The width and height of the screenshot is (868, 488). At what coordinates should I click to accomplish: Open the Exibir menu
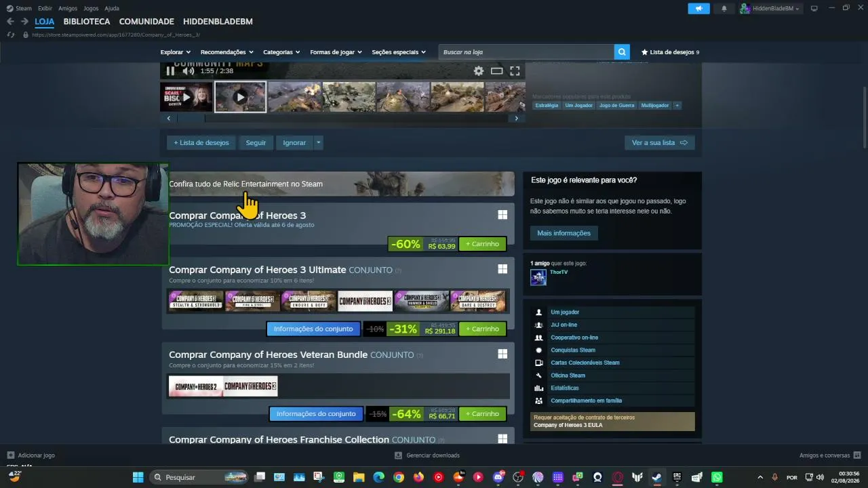(x=45, y=8)
